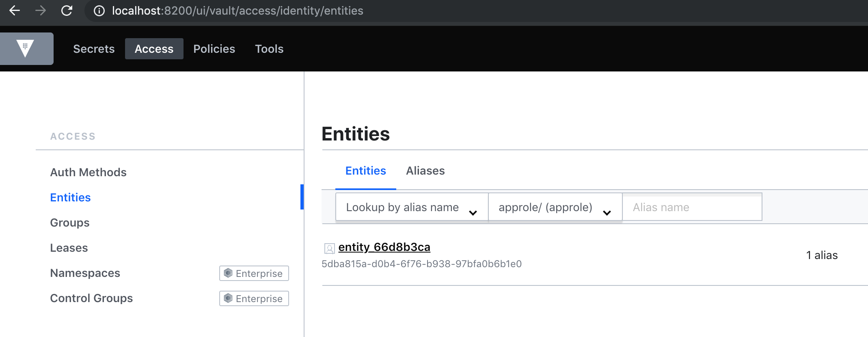This screenshot has height=337, width=868.
Task: Click the Enterprise badge next to Namespaces
Action: (254, 273)
